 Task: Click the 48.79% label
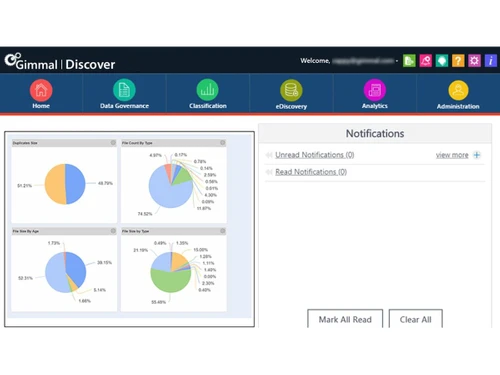[x=105, y=183]
